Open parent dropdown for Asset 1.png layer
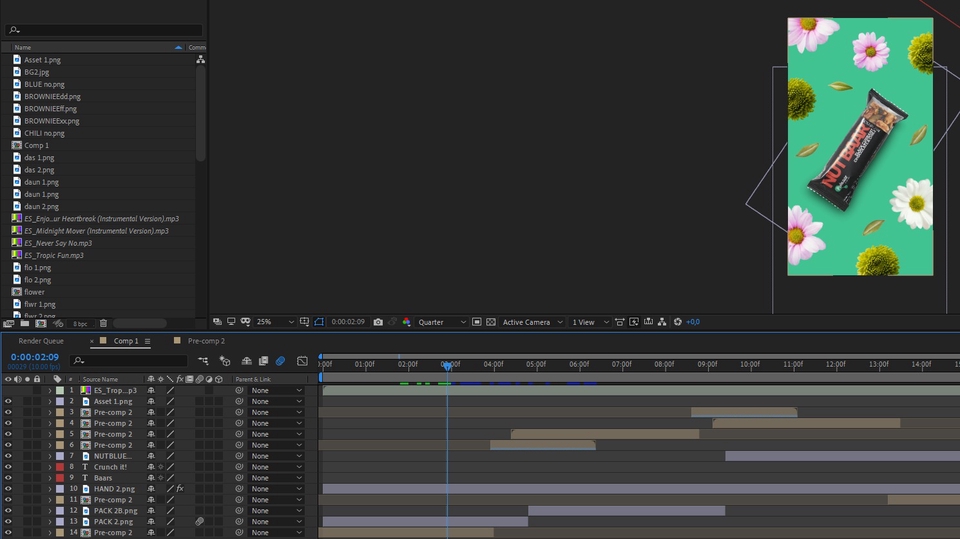Viewport: 960px width, 539px height. coord(277,401)
